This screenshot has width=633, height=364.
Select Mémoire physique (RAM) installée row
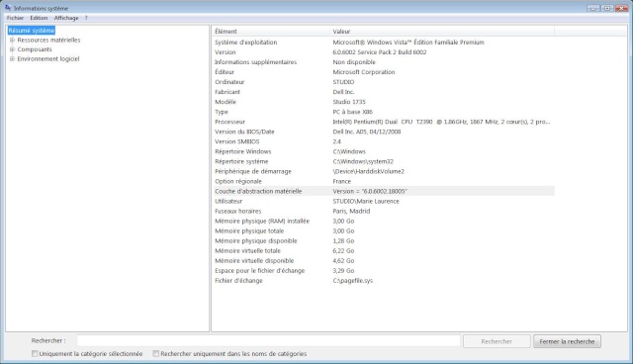(x=383, y=222)
